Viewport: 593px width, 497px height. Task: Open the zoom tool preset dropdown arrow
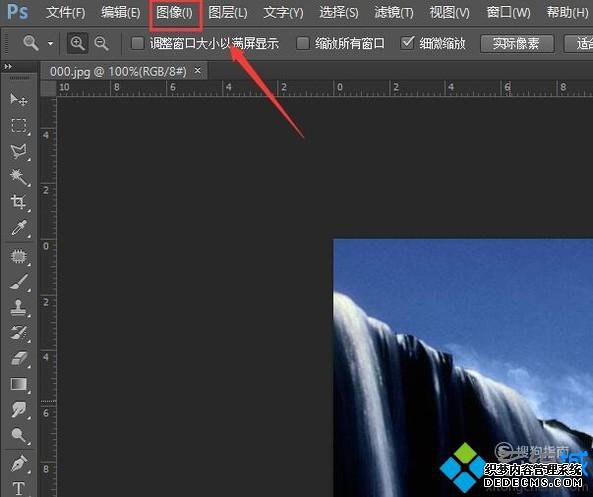[50, 44]
